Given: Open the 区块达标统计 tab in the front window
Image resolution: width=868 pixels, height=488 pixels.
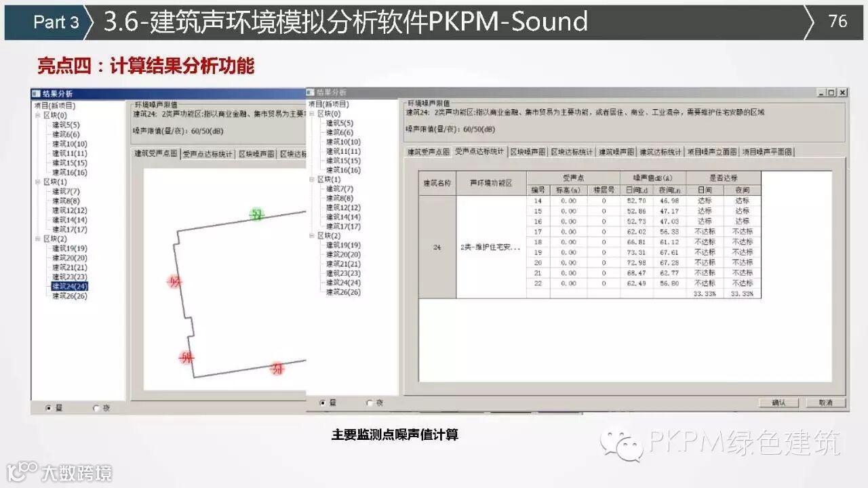Looking at the screenshot, I should click(572, 152).
